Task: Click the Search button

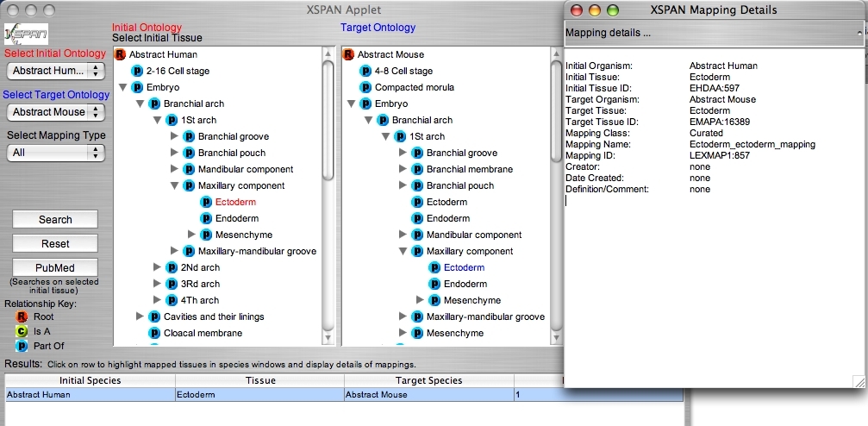Action: 55,219
